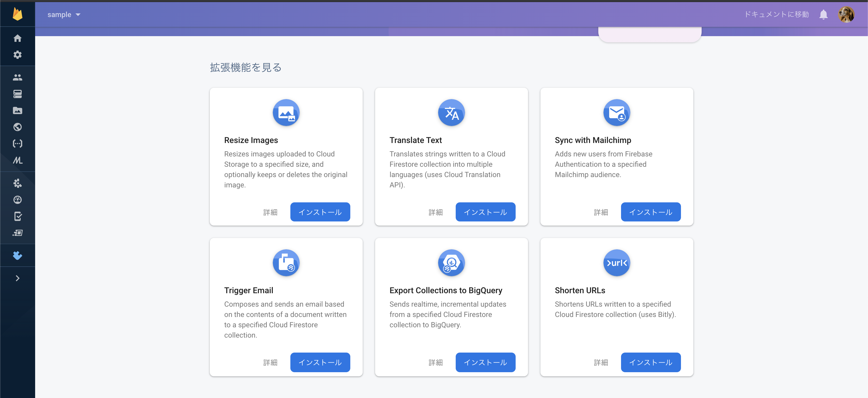Open Project Overview home icon

tap(18, 38)
